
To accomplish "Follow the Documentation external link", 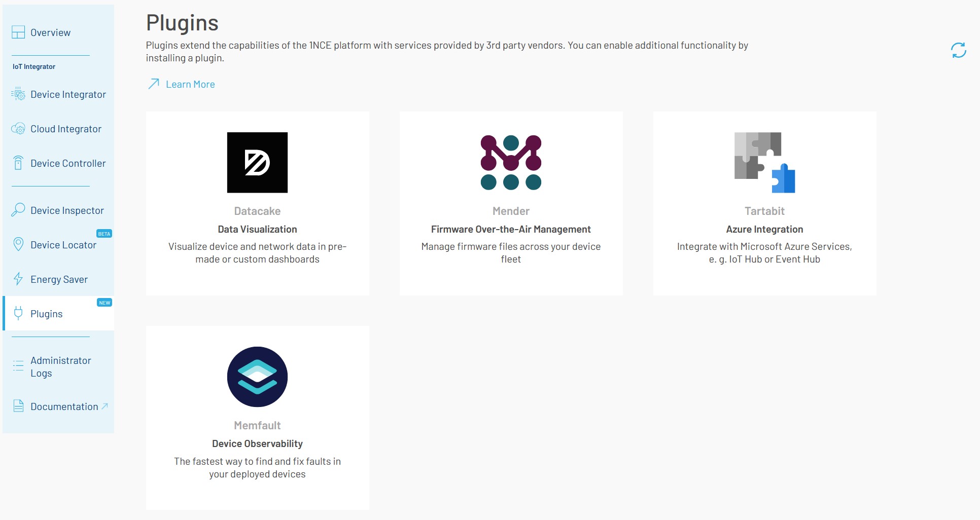I will 64,406.
